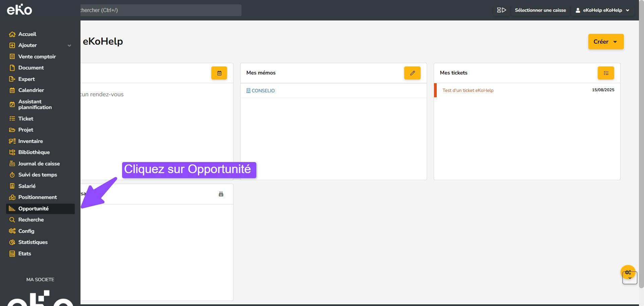
Task: Click the birthday cake icon in lower panel
Action: tap(221, 194)
